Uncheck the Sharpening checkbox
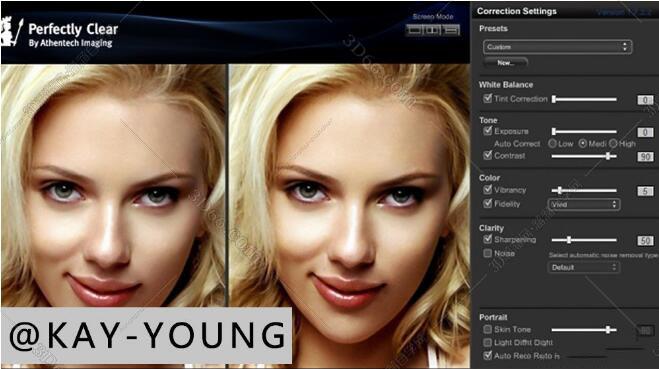The image size is (659, 369). click(x=488, y=239)
